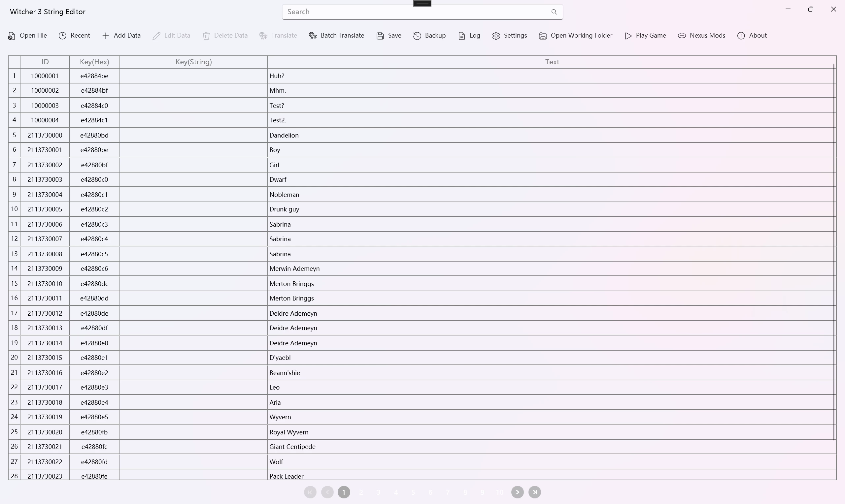This screenshot has height=504, width=845.
Task: Launch Play Game
Action: 645,36
